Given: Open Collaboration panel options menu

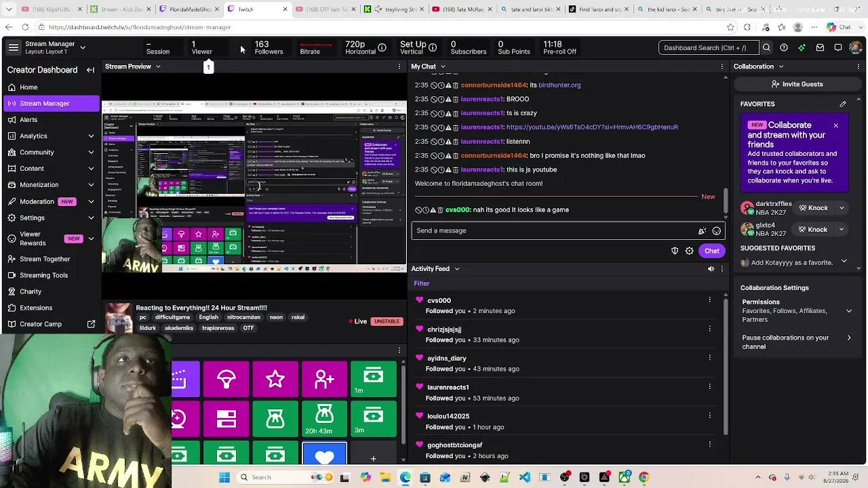Looking at the screenshot, I should click(860, 66).
